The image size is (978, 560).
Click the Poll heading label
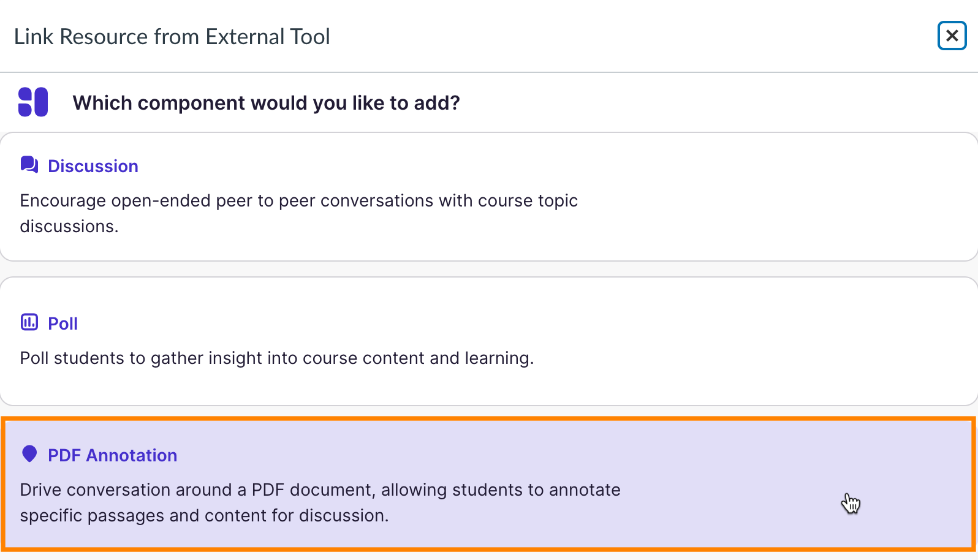(61, 323)
